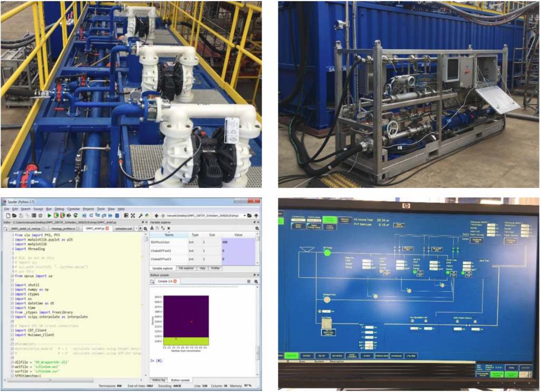540x392 pixels.
Task: Open the IPython console options menu
Action: [248, 281]
